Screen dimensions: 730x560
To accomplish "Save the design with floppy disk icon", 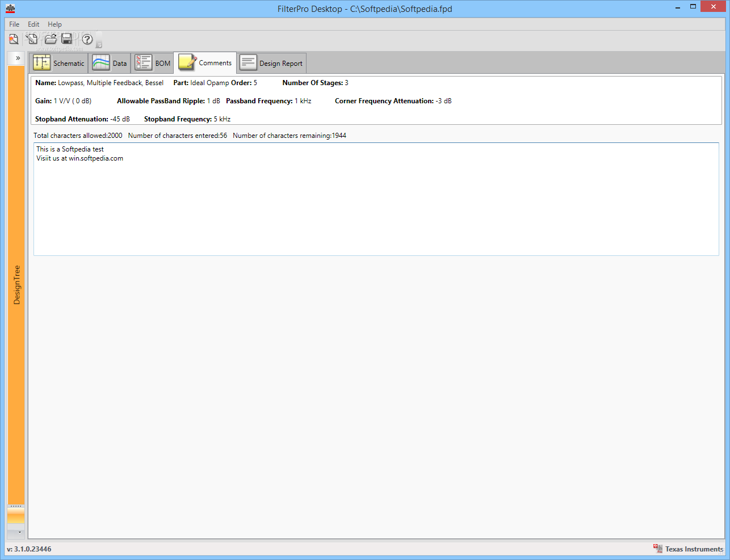I will [x=67, y=39].
